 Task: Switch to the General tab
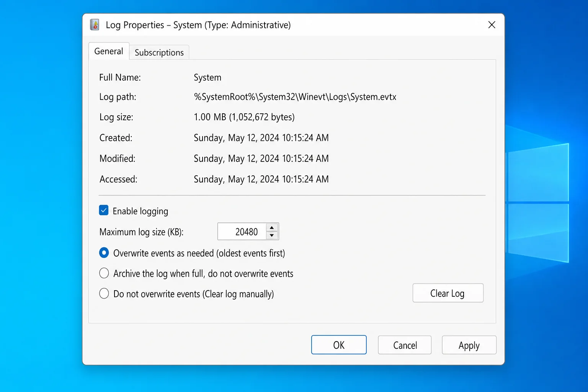click(109, 51)
